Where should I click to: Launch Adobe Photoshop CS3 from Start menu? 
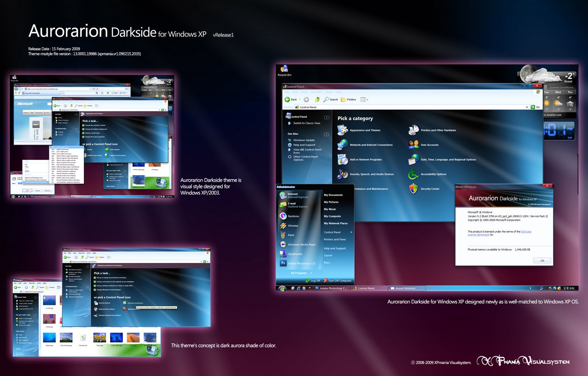pos(298,263)
